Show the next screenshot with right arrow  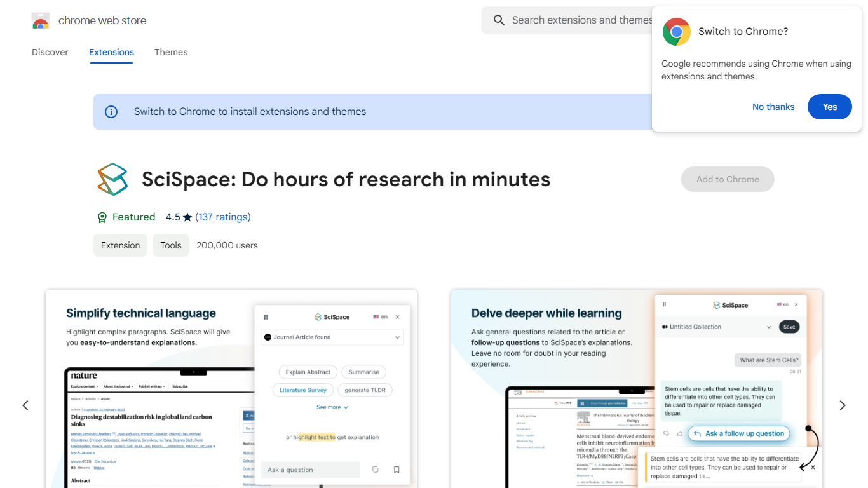pos(842,405)
